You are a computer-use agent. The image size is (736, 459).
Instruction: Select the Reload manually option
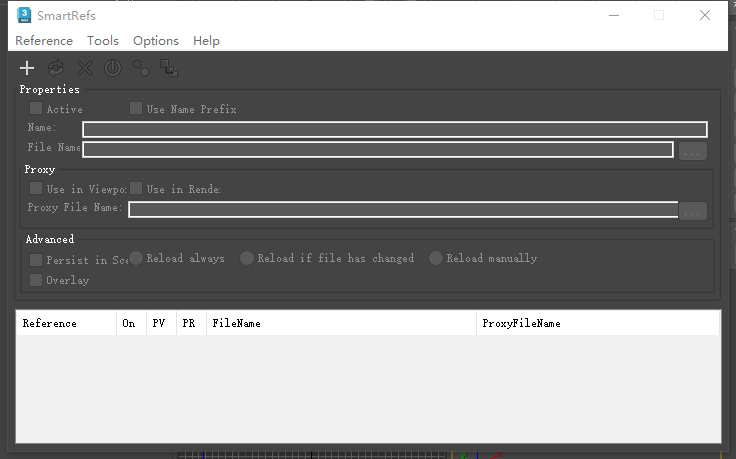coord(436,258)
